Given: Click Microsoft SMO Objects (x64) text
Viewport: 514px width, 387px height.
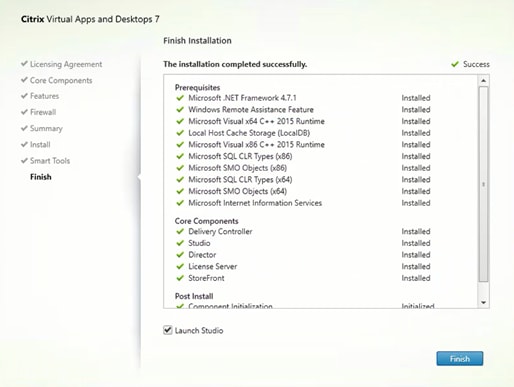Looking at the screenshot, I should 238,191.
